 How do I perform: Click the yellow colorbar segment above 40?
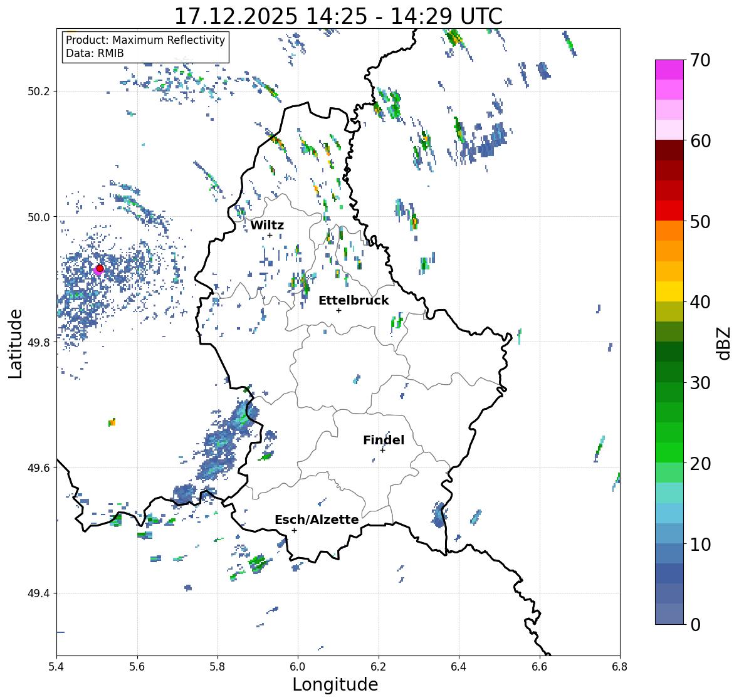669,291
